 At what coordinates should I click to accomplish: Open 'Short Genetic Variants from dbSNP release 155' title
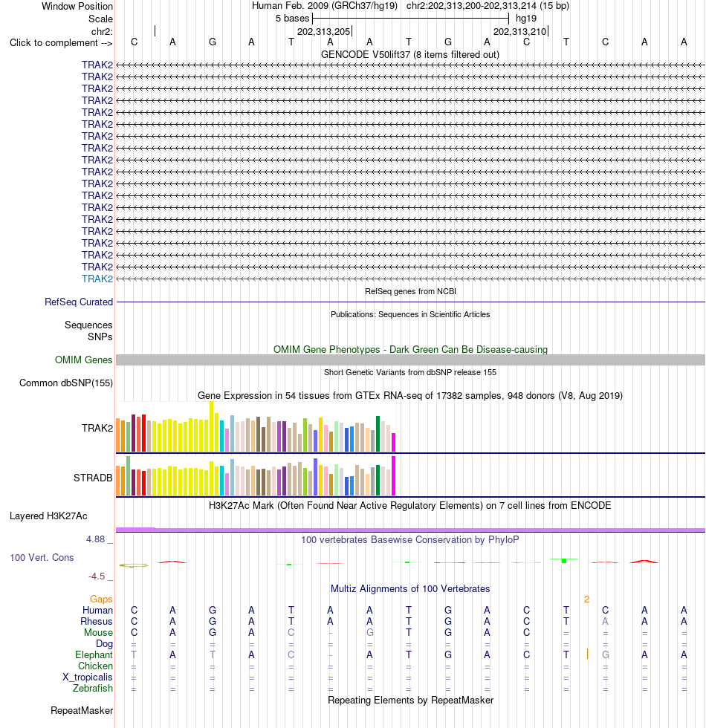click(x=410, y=372)
